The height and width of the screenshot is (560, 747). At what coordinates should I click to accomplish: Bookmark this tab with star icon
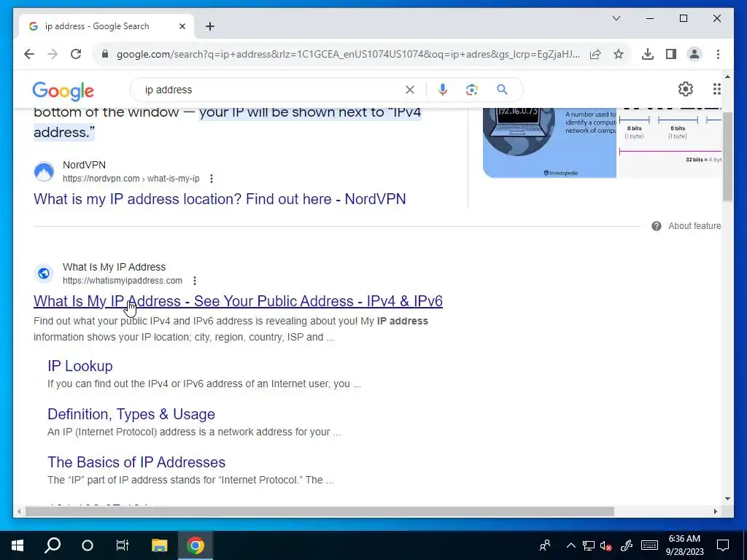[x=619, y=54]
